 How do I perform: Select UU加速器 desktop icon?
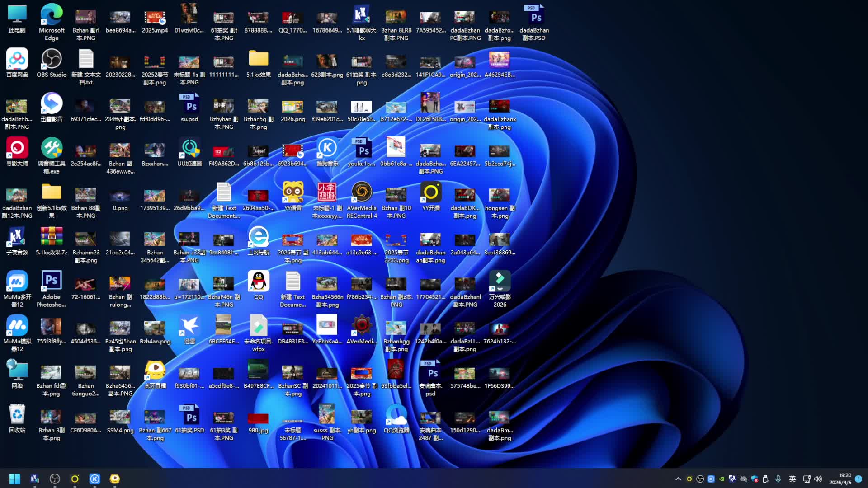click(189, 149)
